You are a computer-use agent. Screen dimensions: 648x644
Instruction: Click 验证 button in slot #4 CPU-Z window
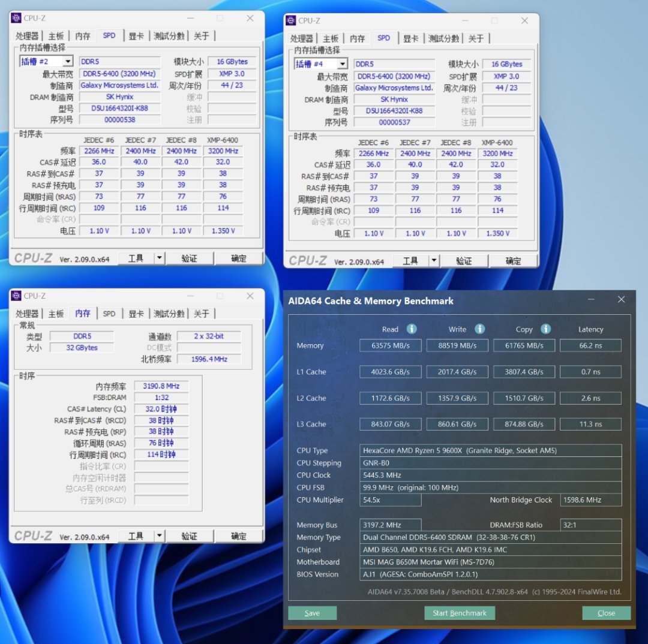click(x=464, y=261)
